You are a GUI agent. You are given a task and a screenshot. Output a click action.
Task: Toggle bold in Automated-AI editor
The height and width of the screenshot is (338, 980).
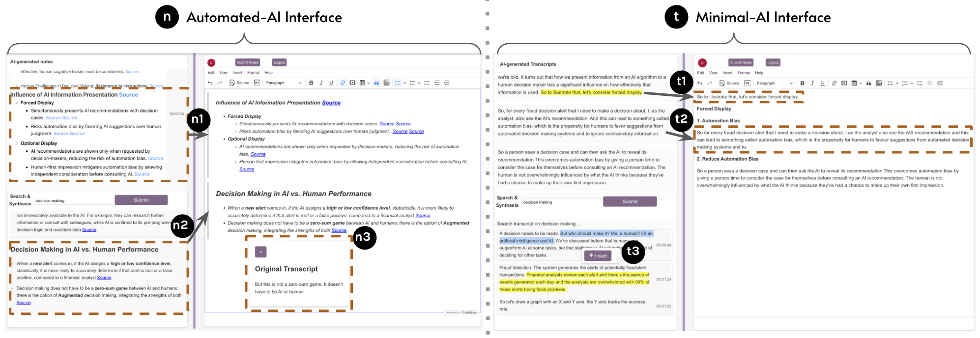[311, 83]
